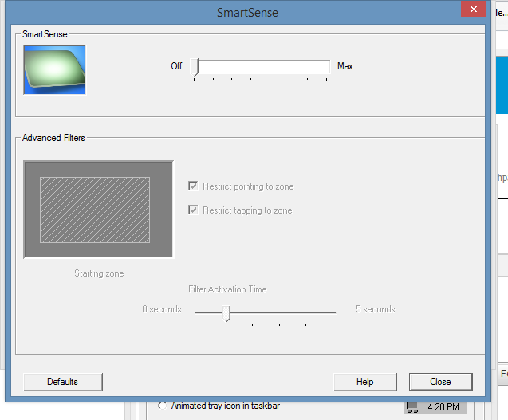This screenshot has height=420, width=508.
Task: Click the SmartSense window title bar
Action: 247,13
